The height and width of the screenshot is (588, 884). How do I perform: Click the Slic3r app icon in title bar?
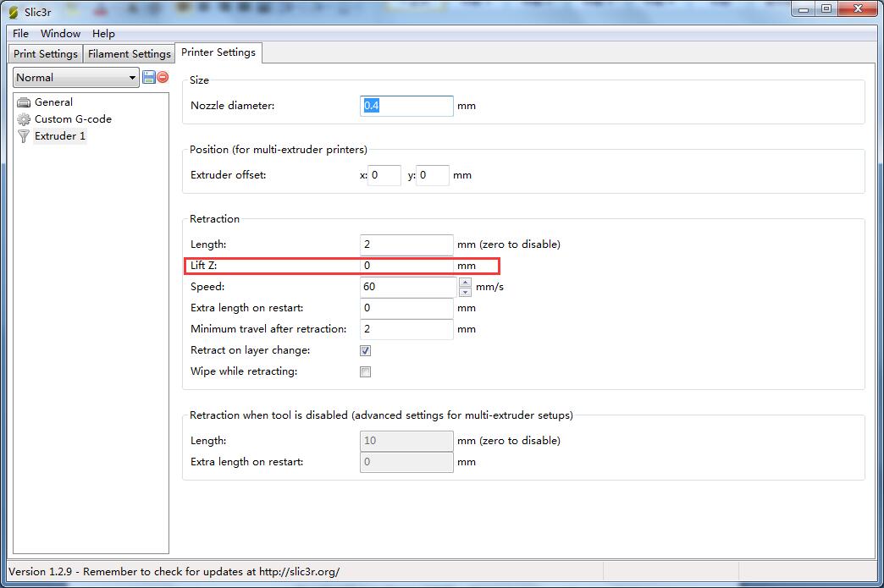tap(13, 12)
